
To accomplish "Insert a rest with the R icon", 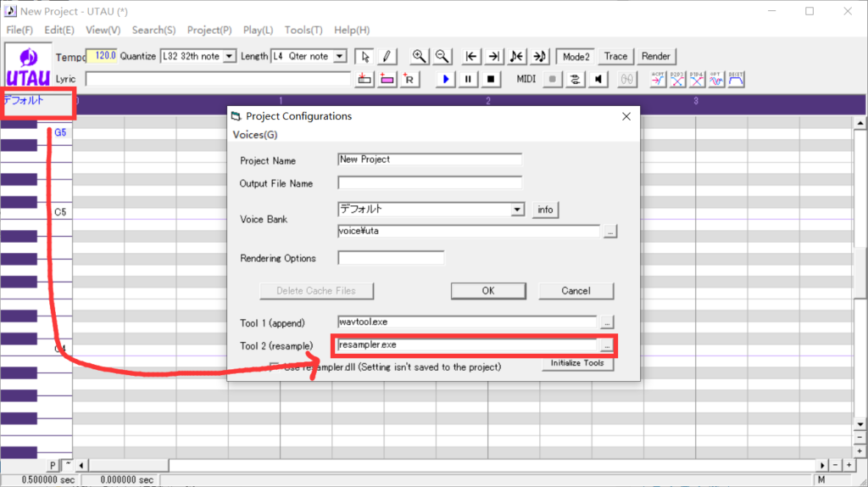I will click(409, 79).
